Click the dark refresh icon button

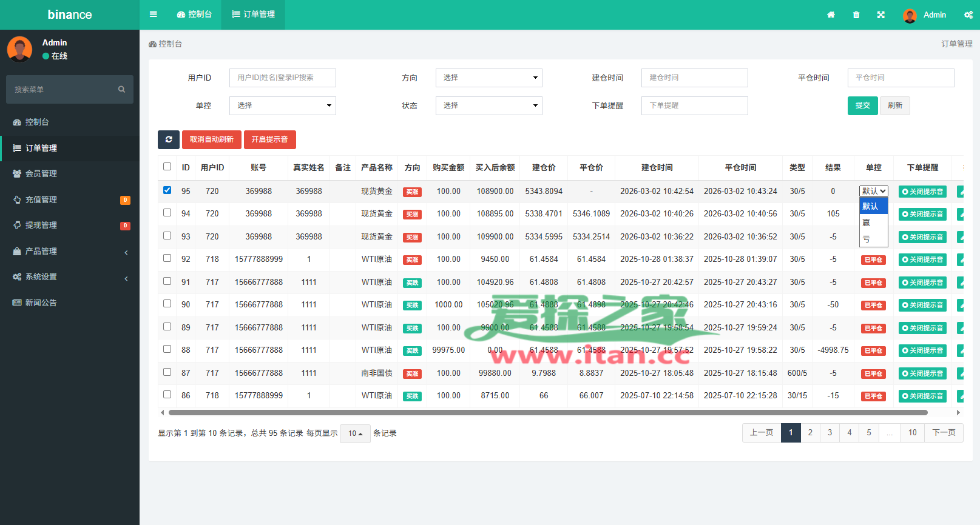tap(169, 139)
